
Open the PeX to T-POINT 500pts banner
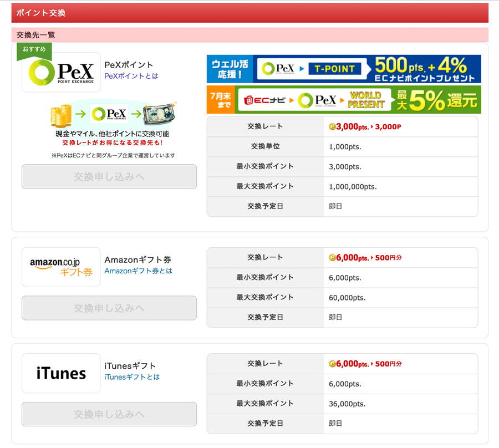coord(344,69)
